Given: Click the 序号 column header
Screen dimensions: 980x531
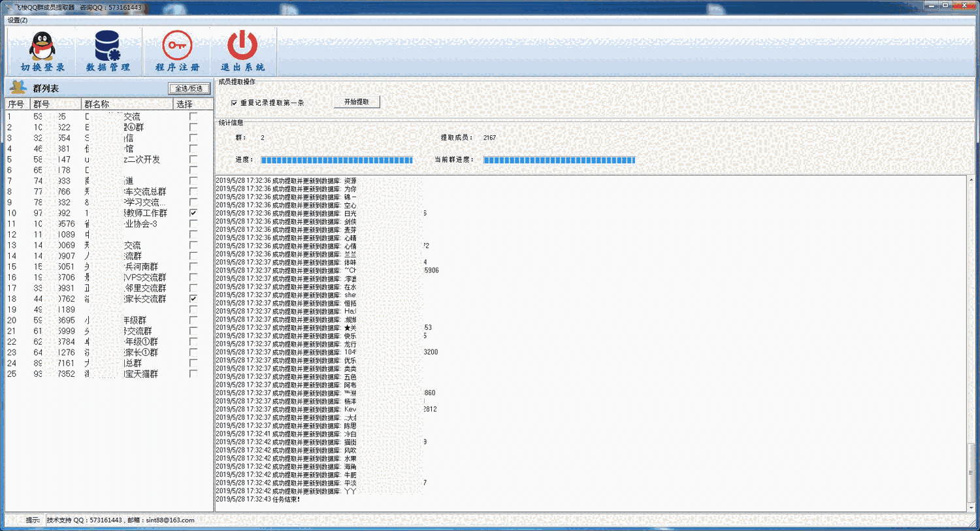Looking at the screenshot, I should (x=18, y=104).
